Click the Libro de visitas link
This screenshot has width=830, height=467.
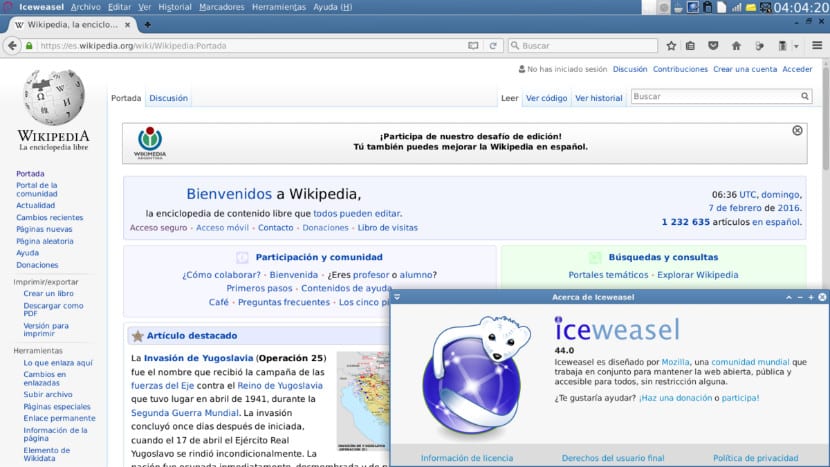pos(387,228)
